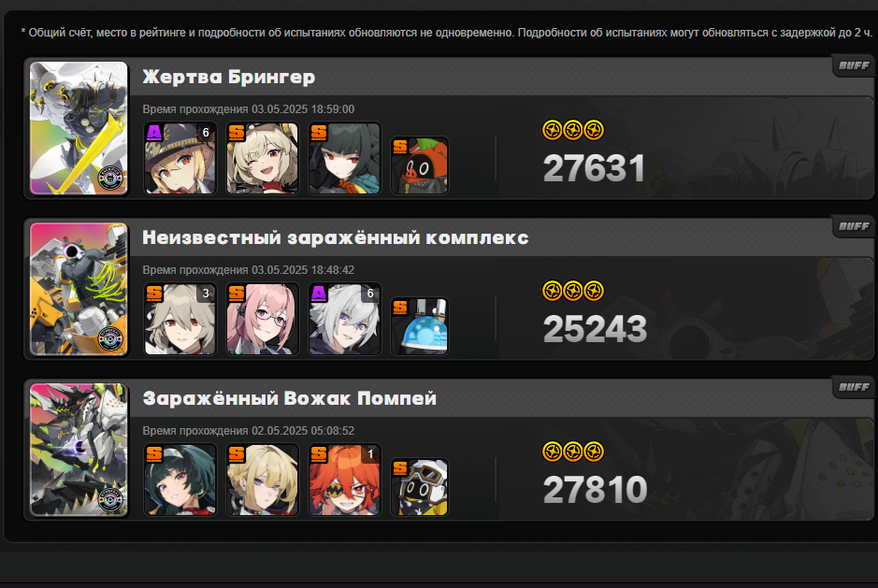
Task: Click Жертва Брингер boss thumbnail
Action: point(79,128)
